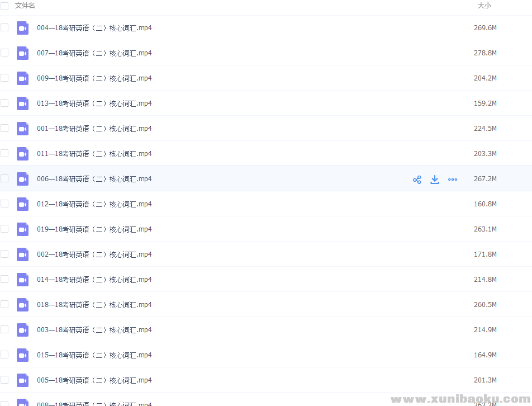Open file 012—18考研英语（二）核心词汇.mp4

[94, 204]
